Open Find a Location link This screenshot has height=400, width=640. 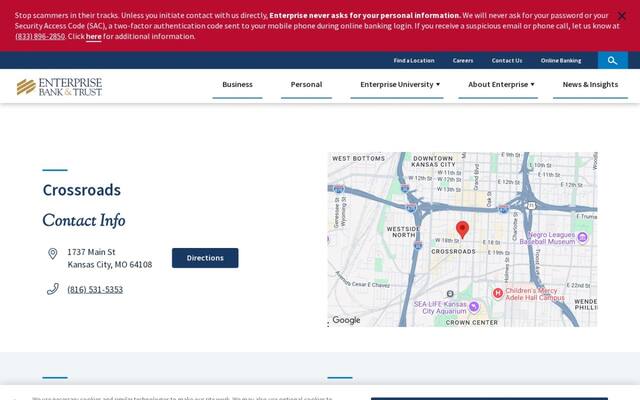point(414,60)
